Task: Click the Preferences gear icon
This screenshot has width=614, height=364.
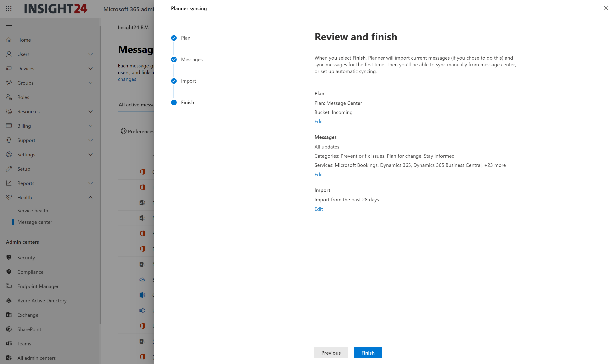Action: click(x=124, y=131)
